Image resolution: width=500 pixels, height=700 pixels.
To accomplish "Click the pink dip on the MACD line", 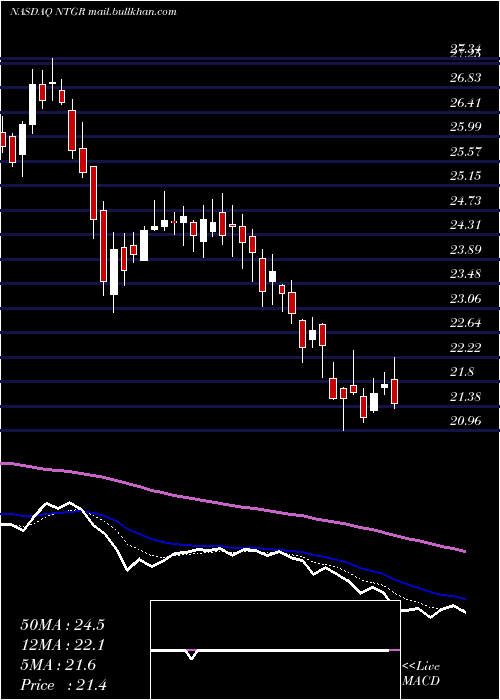I will 192,654.
